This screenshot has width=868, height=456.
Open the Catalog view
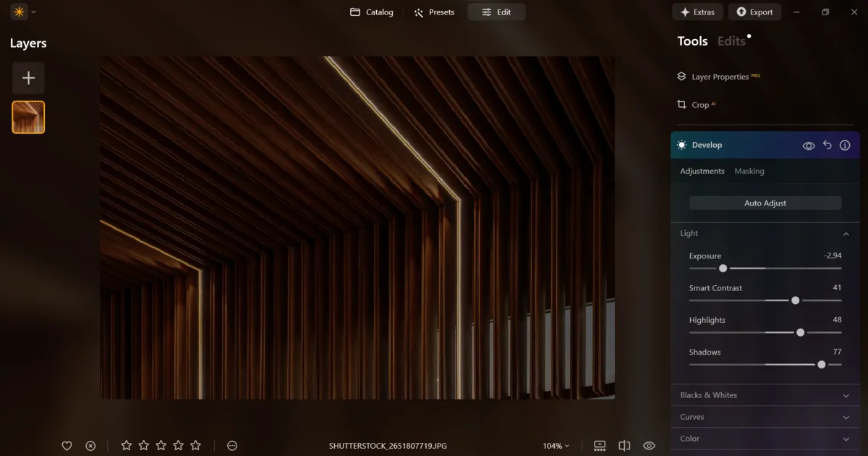point(371,12)
